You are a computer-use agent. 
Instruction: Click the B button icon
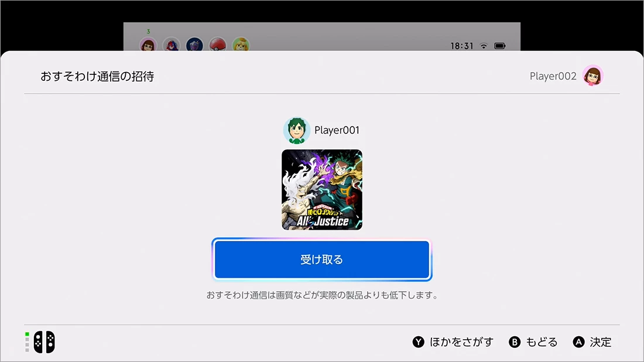coord(515,342)
